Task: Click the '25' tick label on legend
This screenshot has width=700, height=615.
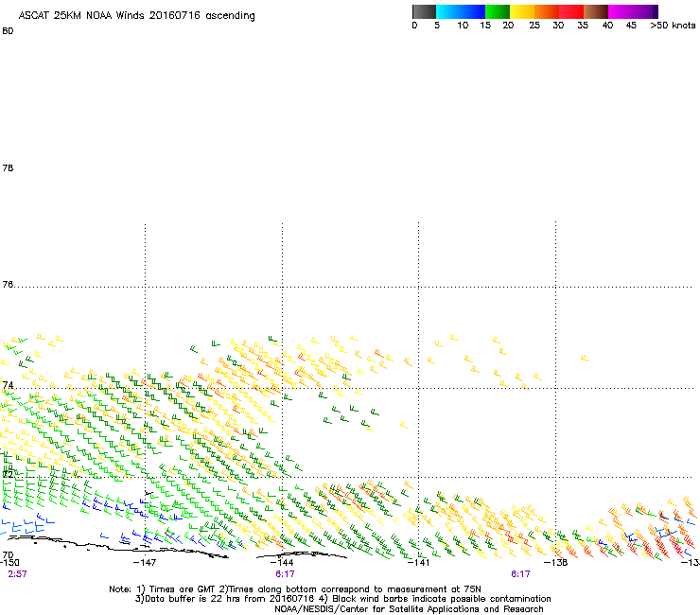Action: pos(534,26)
